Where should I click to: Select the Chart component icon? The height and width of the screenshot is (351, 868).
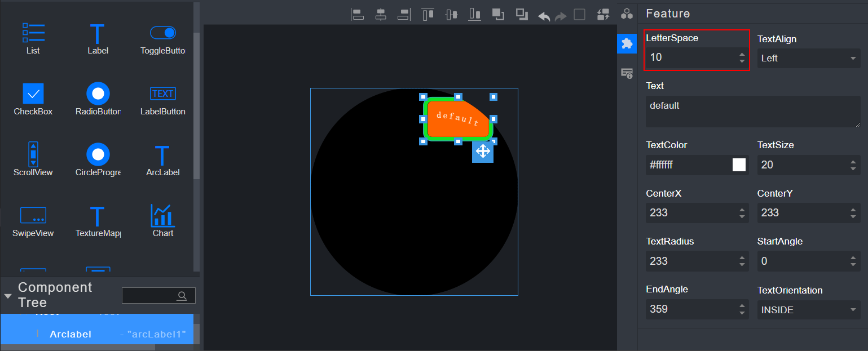point(162,221)
